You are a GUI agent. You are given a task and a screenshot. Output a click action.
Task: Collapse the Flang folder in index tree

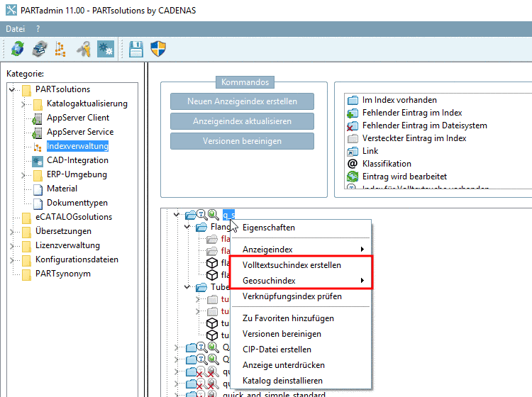coord(187,226)
